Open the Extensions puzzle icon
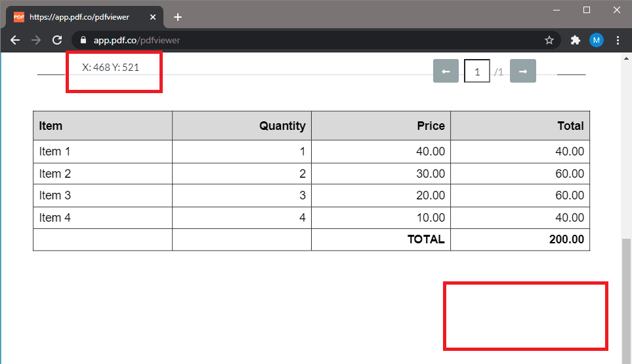This screenshot has width=632, height=364. click(x=576, y=40)
